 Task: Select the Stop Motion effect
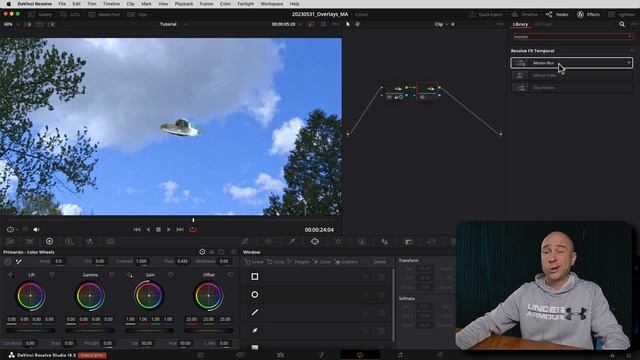coord(571,87)
